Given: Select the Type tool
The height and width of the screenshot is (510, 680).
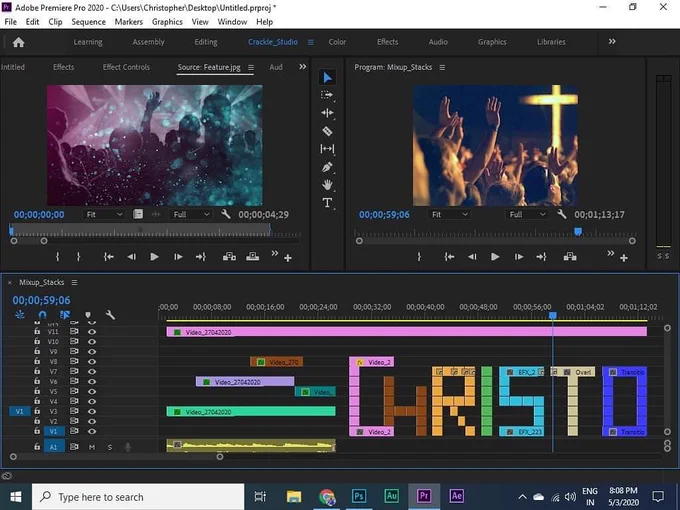Looking at the screenshot, I should click(x=327, y=203).
